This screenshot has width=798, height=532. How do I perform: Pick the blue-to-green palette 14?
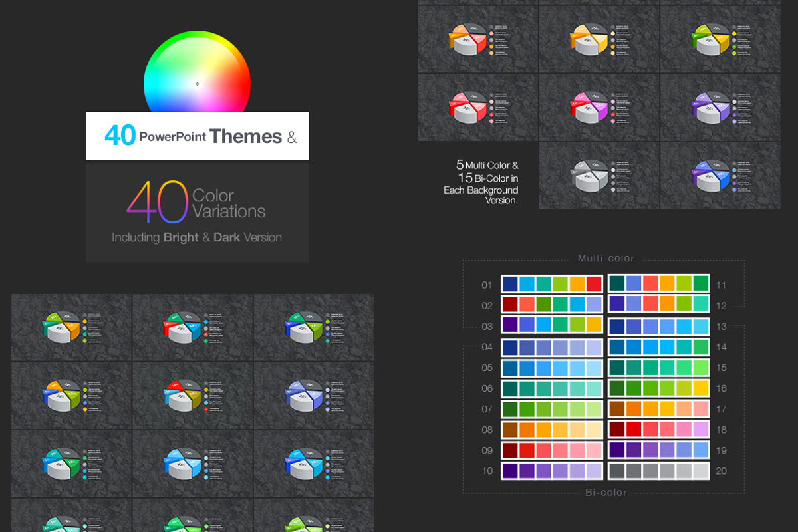point(659,347)
